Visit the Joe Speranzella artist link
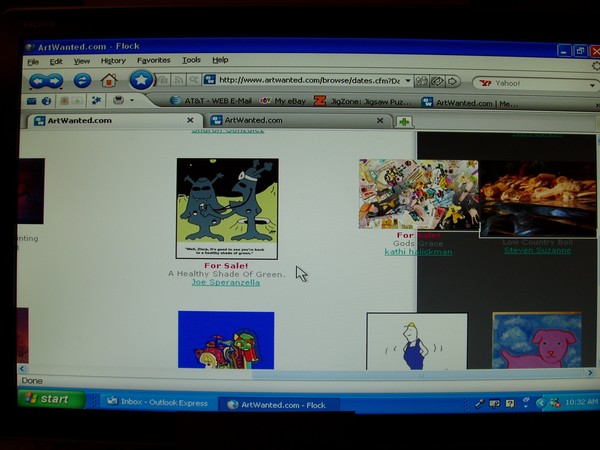Screen dimensions: 600x450 pyautogui.click(x=226, y=282)
